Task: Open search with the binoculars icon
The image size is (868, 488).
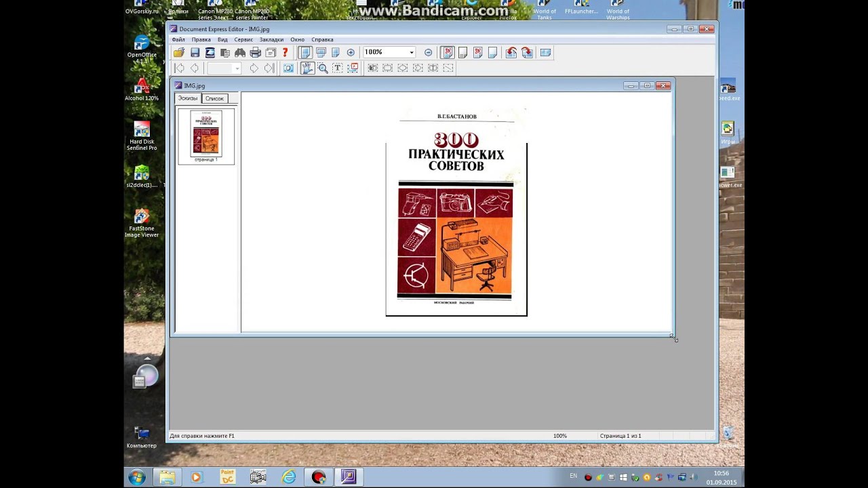Action: coord(240,52)
